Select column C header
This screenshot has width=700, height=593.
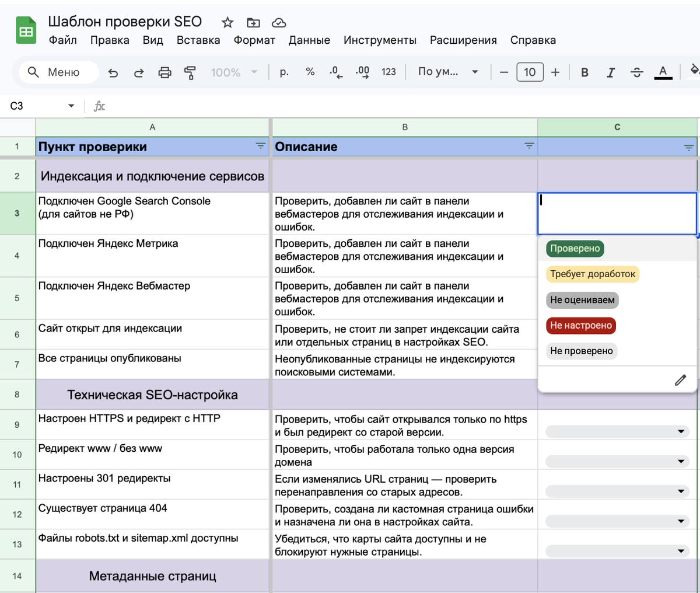[x=617, y=127]
